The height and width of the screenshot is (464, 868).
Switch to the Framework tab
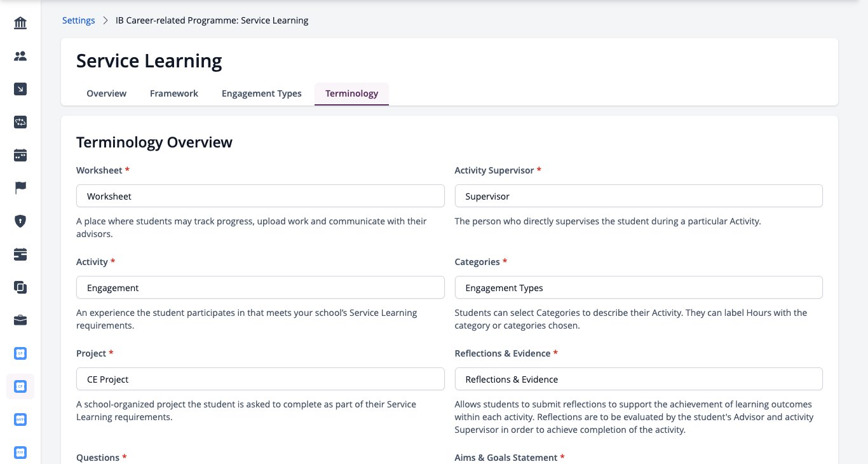174,93
